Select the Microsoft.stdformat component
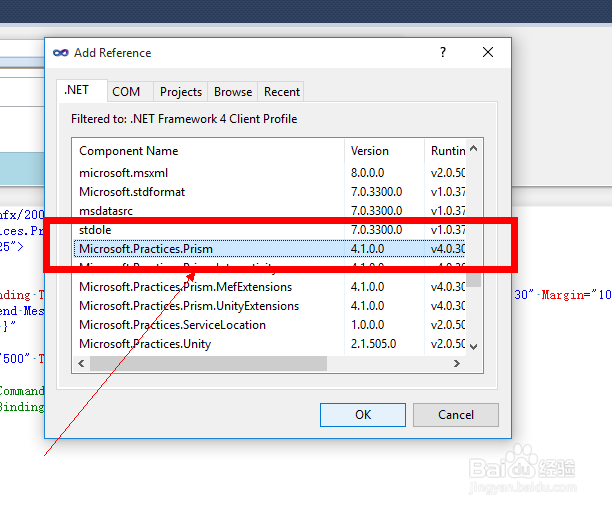The height and width of the screenshot is (509, 612). [269, 192]
